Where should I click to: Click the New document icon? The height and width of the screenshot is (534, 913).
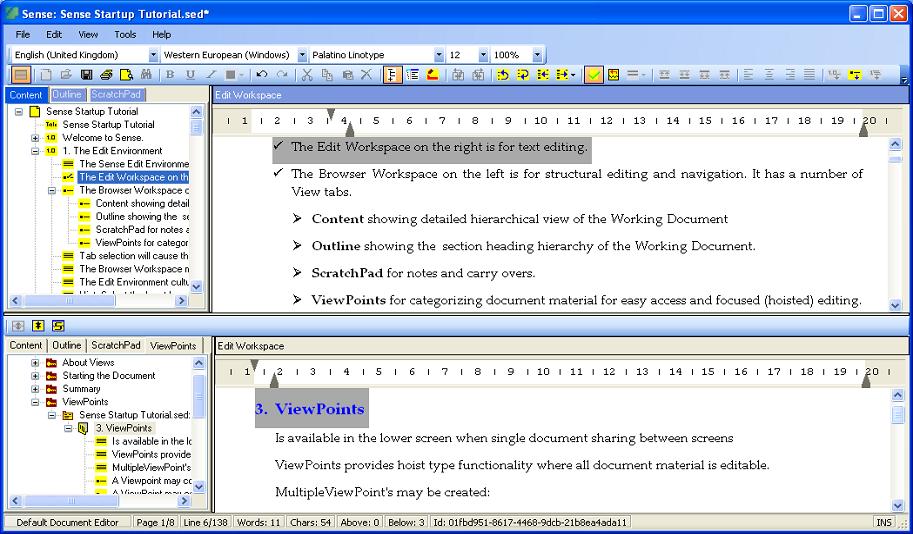coord(45,75)
